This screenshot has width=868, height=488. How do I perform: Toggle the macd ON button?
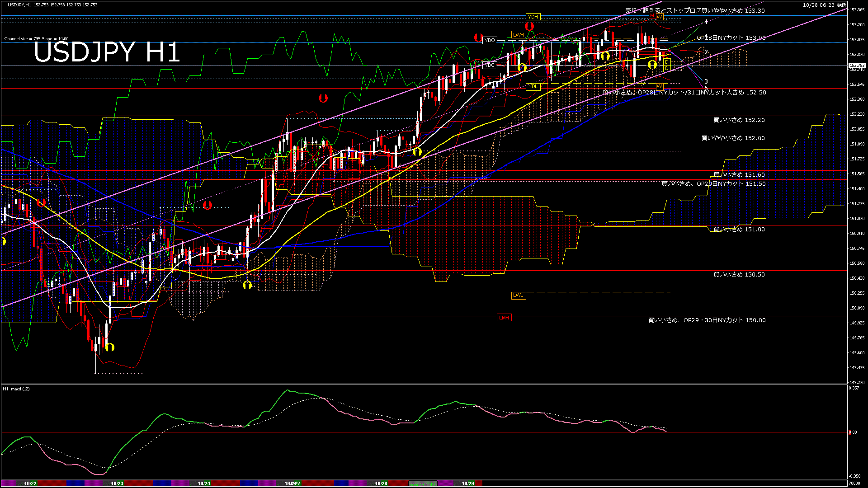tap(423, 484)
